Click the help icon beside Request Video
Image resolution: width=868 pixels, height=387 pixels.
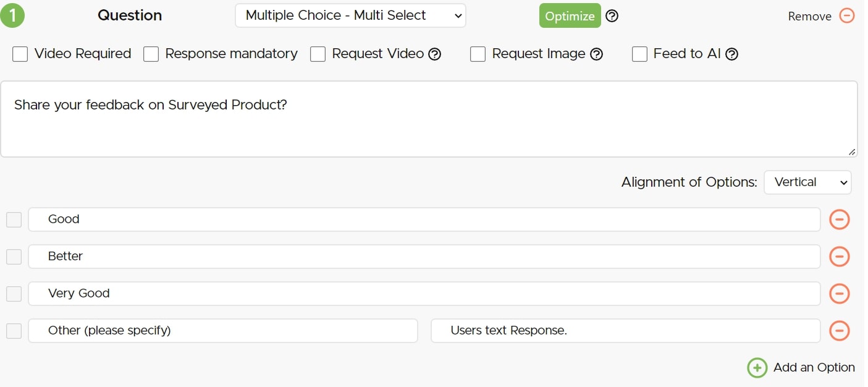click(435, 54)
